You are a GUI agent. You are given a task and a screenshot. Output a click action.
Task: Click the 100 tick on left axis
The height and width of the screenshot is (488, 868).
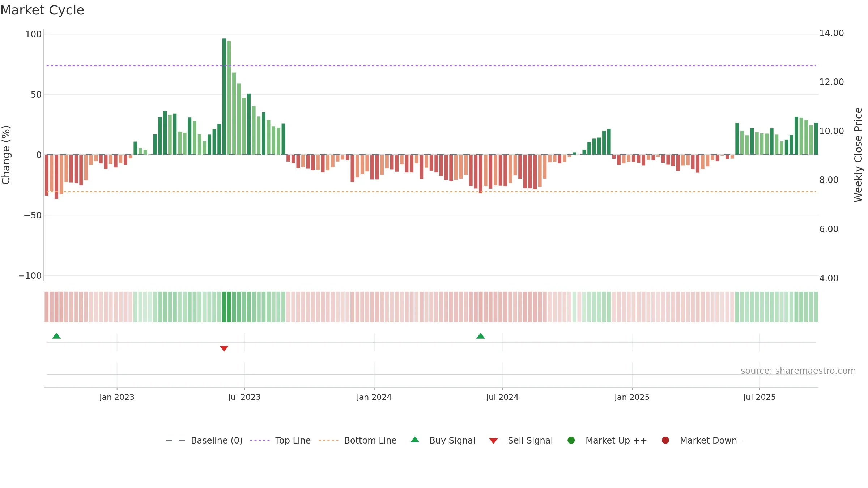click(x=33, y=34)
